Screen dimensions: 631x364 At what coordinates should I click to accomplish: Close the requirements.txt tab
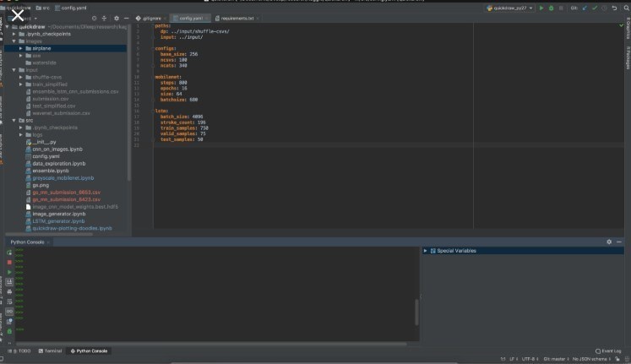pos(258,19)
